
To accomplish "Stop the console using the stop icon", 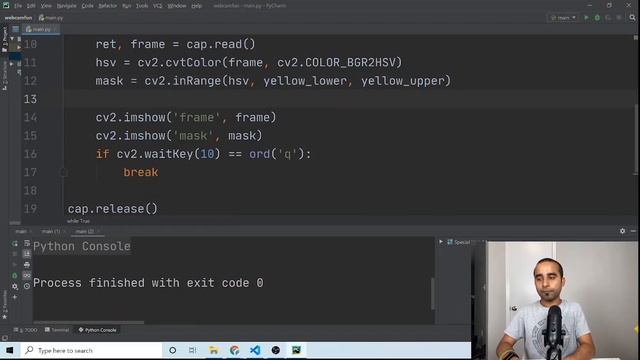I will click(15, 254).
